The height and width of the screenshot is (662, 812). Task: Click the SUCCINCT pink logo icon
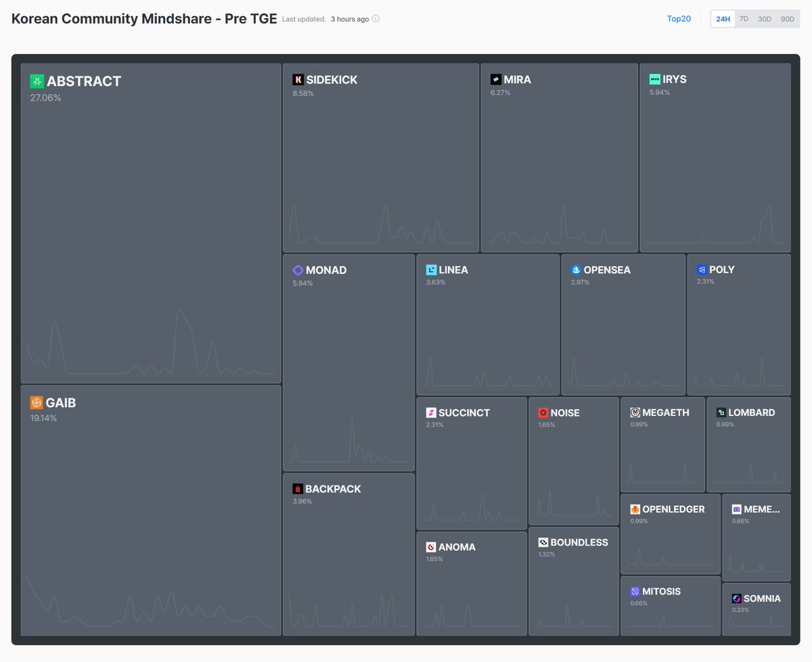[431, 412]
